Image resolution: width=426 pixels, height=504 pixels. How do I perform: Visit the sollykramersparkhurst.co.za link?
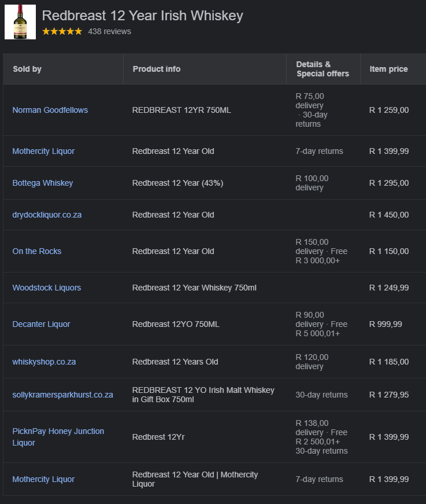(x=62, y=395)
